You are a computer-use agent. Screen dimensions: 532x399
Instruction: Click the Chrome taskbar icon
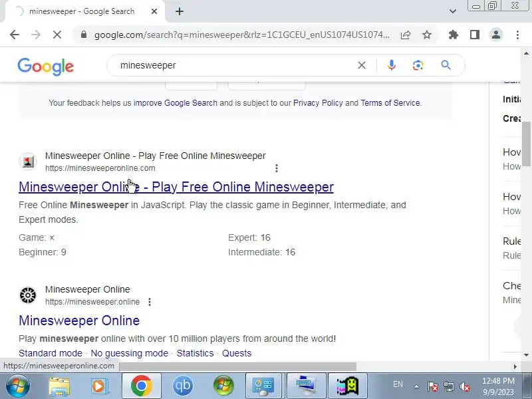pos(142,386)
